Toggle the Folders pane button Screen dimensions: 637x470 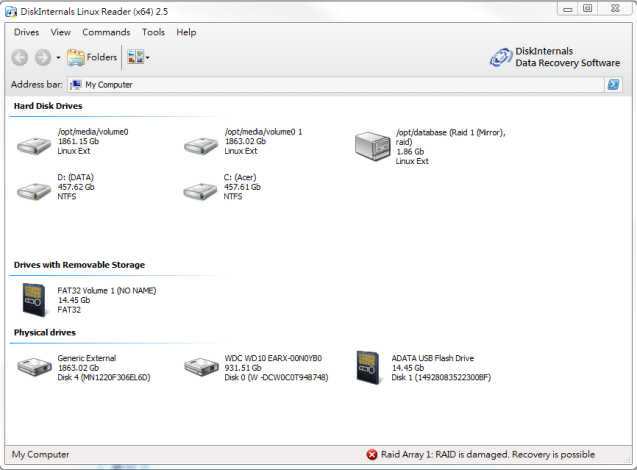[x=92, y=57]
